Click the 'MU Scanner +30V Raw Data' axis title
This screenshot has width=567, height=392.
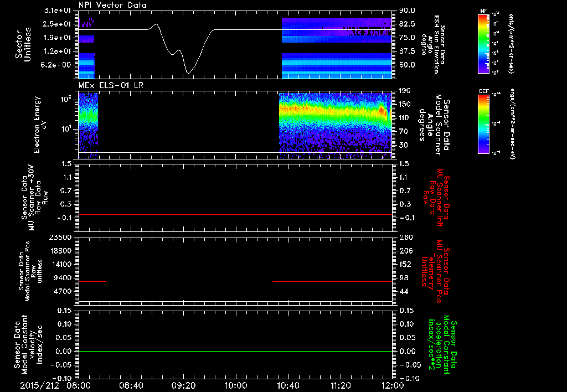pos(35,198)
